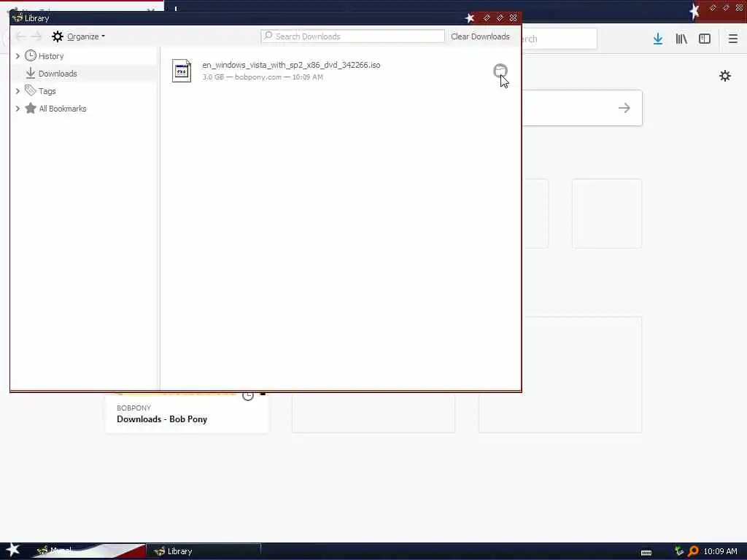Click search arrow on new tab page

(x=624, y=108)
